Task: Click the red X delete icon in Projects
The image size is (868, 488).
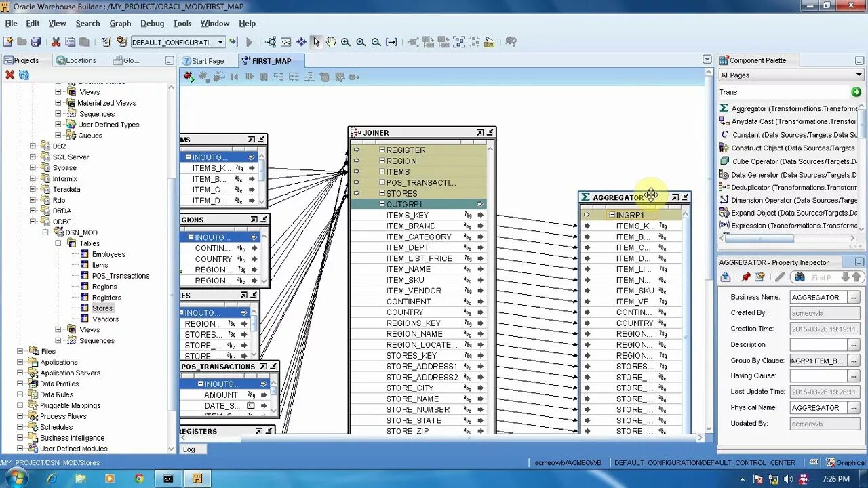Action: point(9,75)
